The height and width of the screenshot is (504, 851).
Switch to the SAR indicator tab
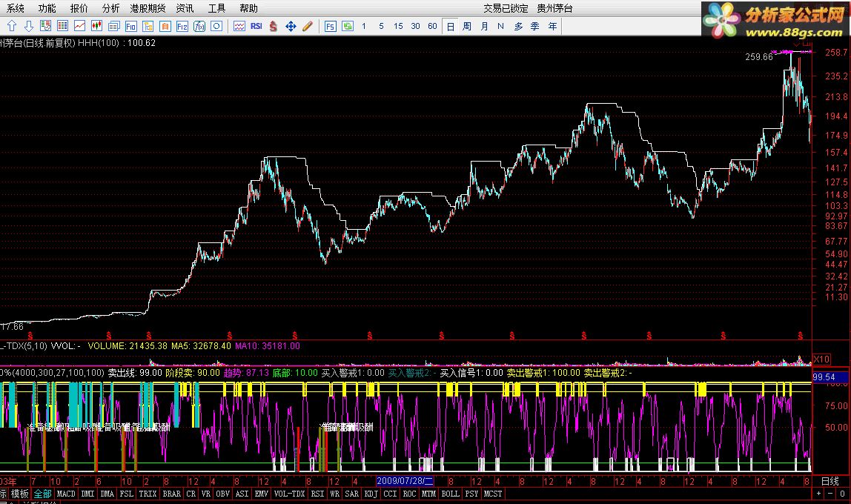pyautogui.click(x=351, y=494)
